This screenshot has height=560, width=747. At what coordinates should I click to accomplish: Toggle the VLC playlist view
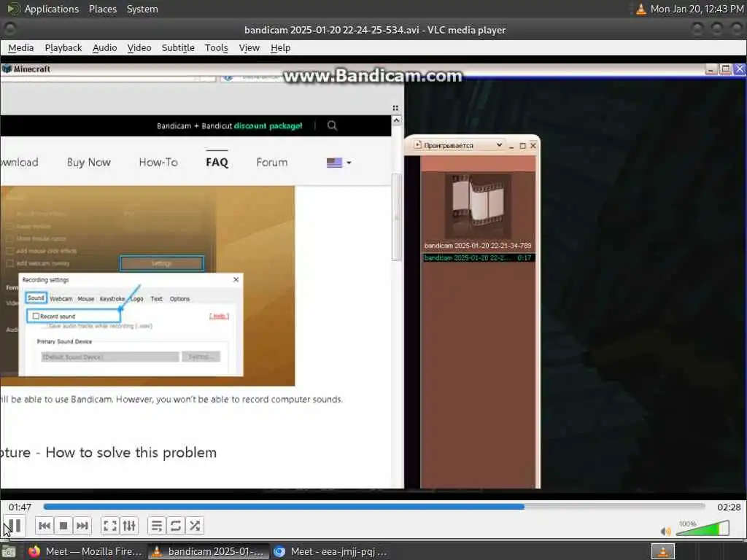[x=156, y=526]
